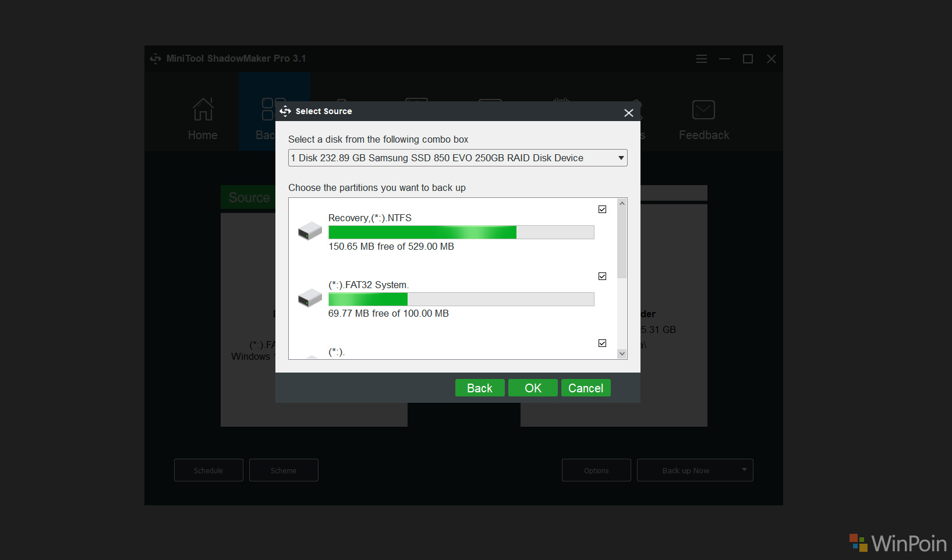Click Back up Now button
Image resolution: width=952 pixels, height=560 pixels.
pos(686,470)
